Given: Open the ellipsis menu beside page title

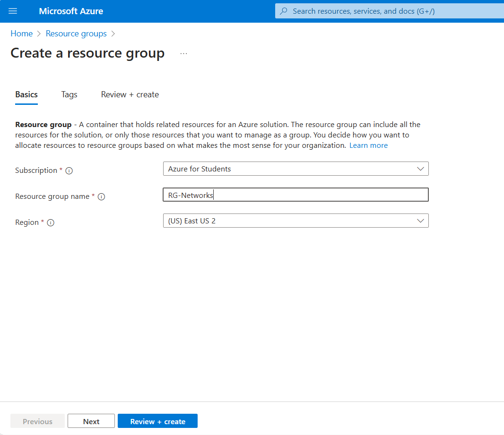Looking at the screenshot, I should pyautogui.click(x=183, y=53).
